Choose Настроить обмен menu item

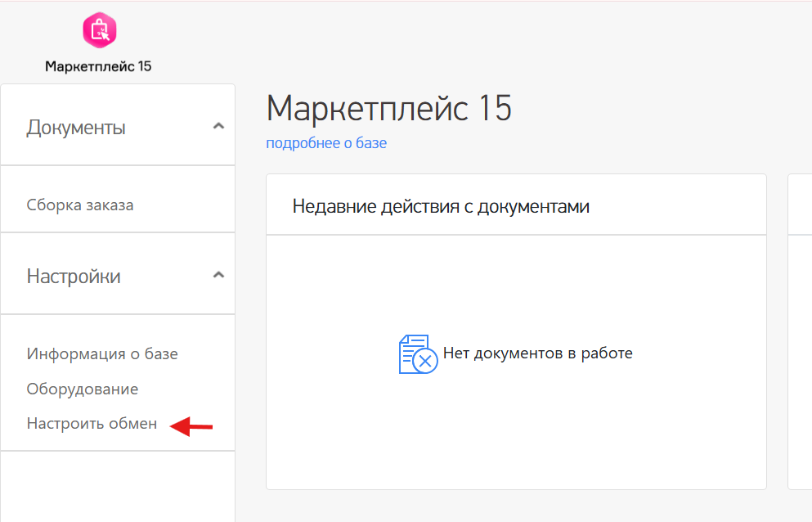(x=92, y=424)
